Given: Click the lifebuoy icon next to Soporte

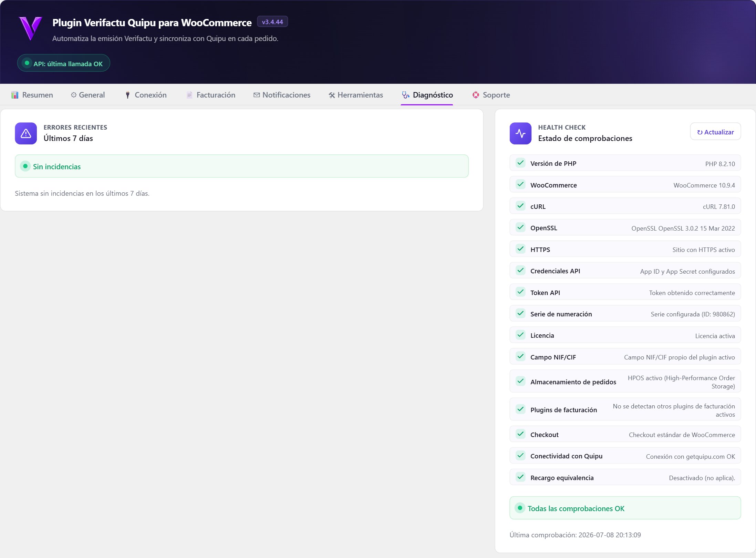Looking at the screenshot, I should click(476, 95).
